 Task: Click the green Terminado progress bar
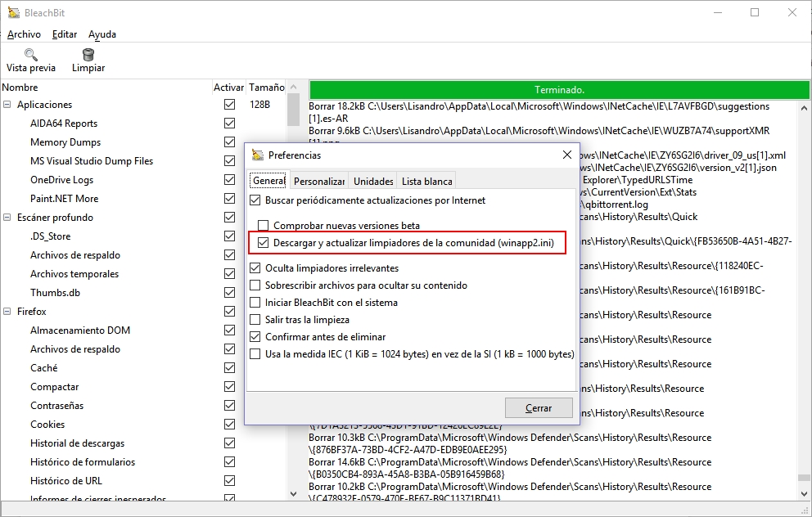click(x=559, y=89)
